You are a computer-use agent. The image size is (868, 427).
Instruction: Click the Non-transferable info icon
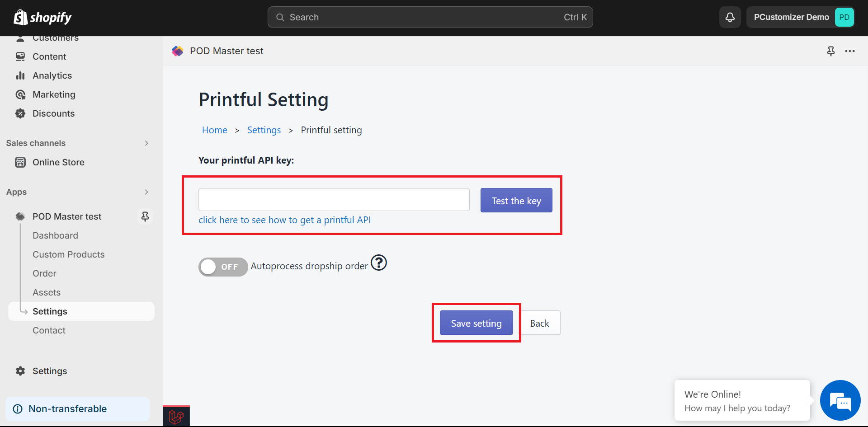[18, 409]
